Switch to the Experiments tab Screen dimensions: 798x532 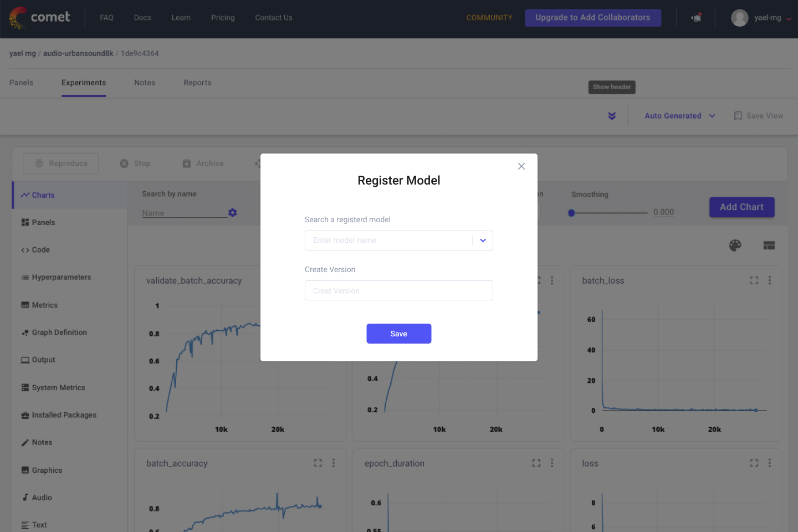click(84, 83)
